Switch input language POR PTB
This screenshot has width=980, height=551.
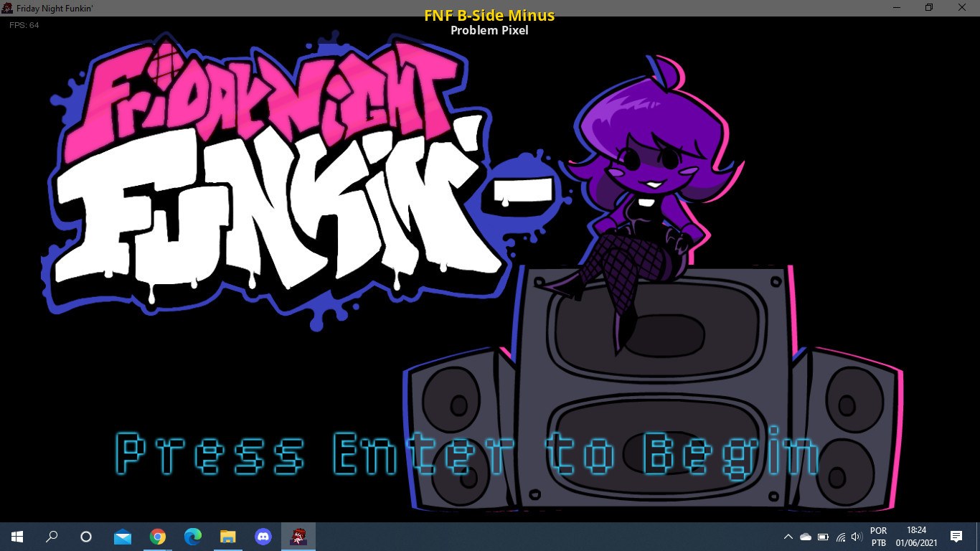pyautogui.click(x=878, y=537)
